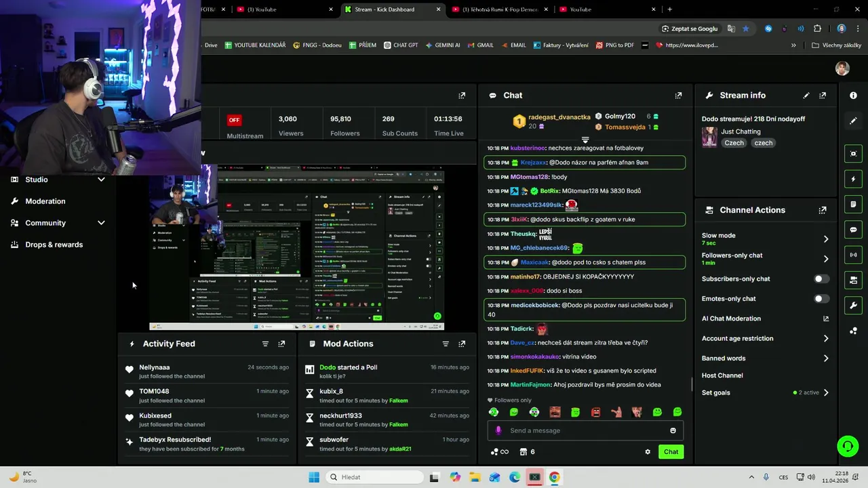This screenshot has height=488, width=868.
Task: Filter the Mod Actions list
Action: (x=446, y=344)
